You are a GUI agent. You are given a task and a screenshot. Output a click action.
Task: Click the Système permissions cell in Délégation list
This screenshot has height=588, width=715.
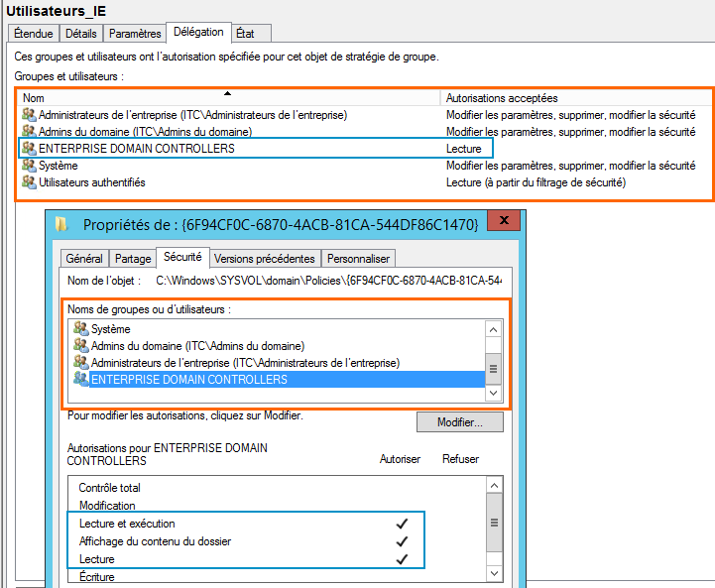(x=570, y=166)
